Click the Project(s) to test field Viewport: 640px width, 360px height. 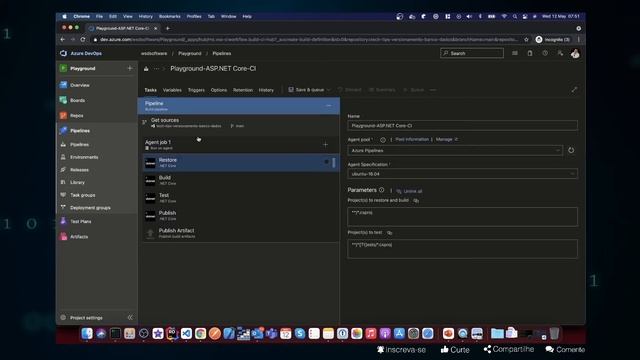coord(462,249)
